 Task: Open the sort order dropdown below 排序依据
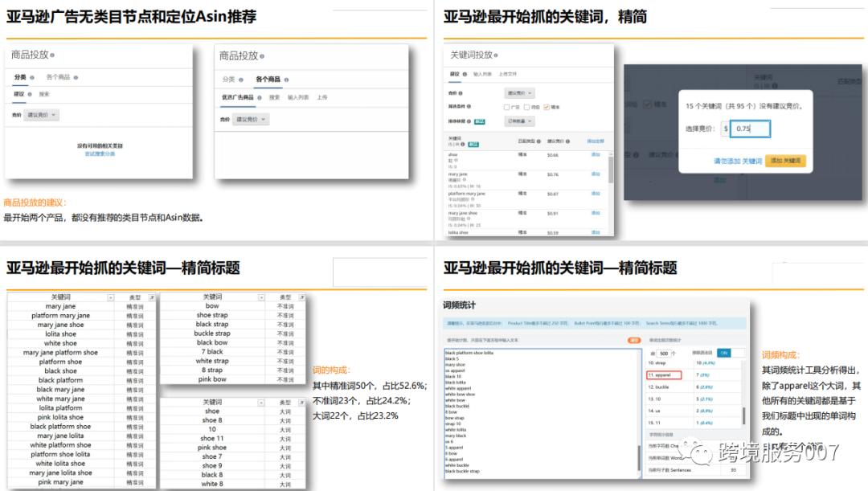point(520,121)
